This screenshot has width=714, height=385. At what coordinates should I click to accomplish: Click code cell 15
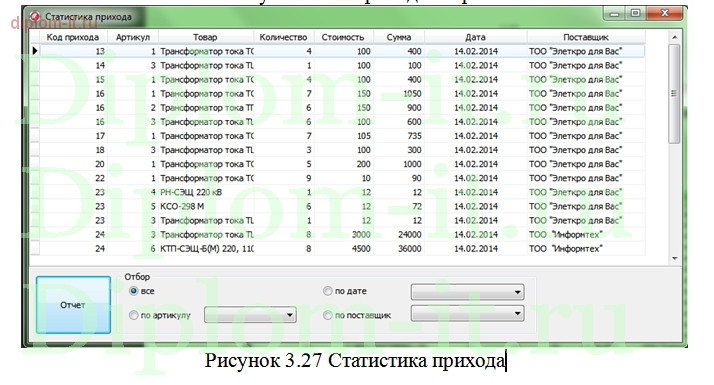point(73,79)
